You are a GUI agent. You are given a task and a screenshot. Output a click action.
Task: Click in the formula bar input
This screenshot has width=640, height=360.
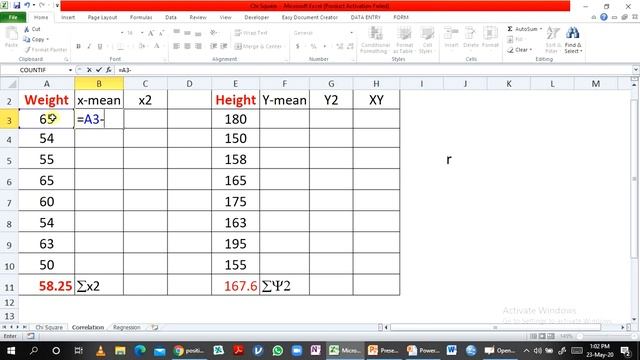click(x=373, y=70)
